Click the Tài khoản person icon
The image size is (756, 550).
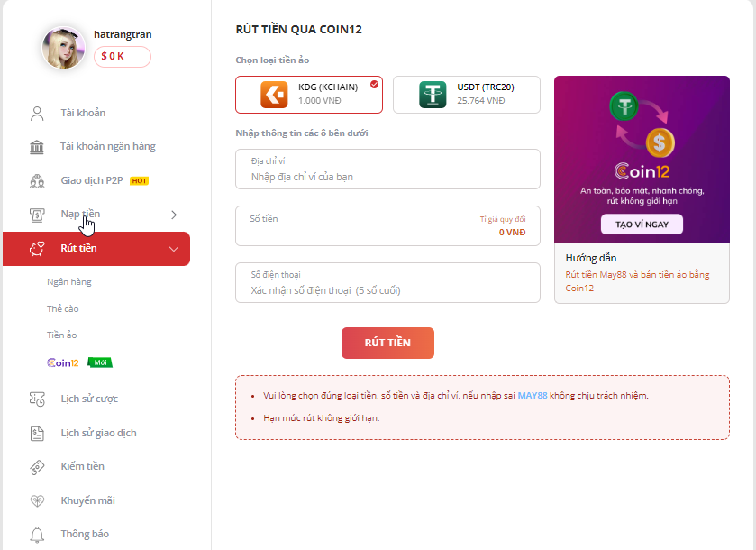[x=37, y=114]
